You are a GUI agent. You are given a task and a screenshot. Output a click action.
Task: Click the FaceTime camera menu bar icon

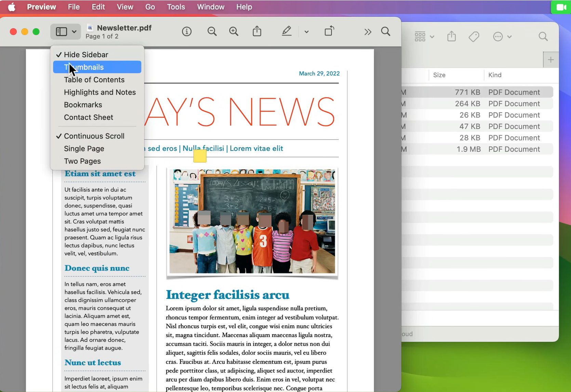click(x=561, y=7)
